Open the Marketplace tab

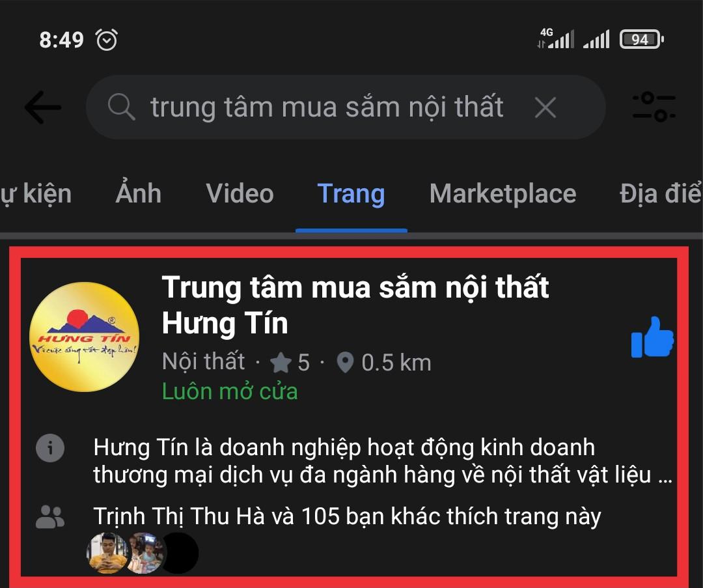pos(503,194)
